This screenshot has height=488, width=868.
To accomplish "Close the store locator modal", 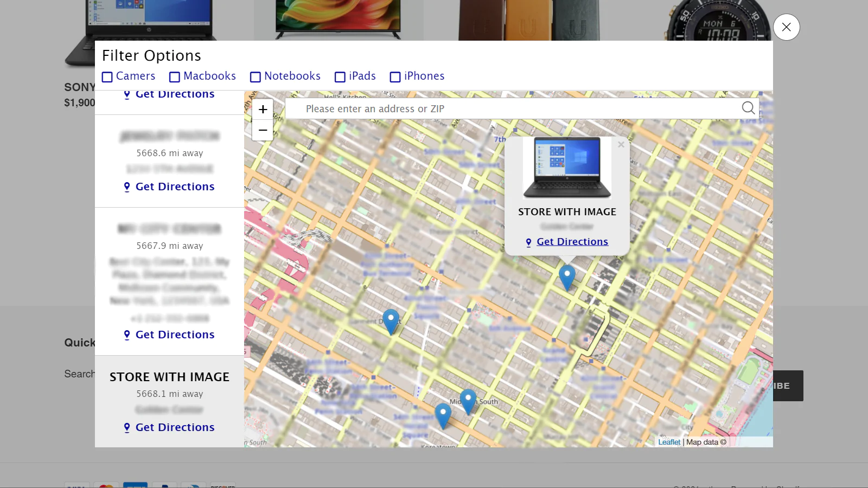I will pos(786,27).
